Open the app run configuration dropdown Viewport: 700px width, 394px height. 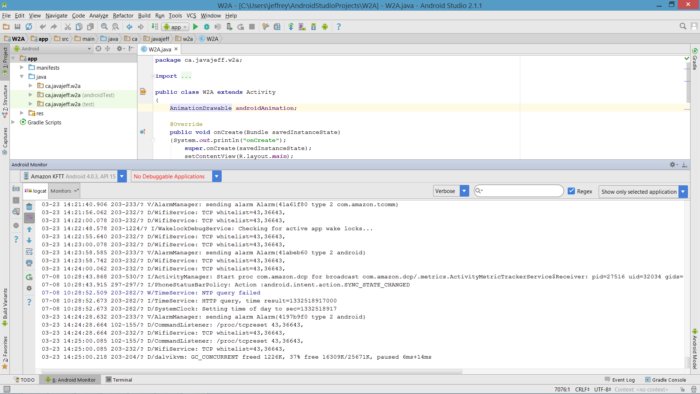tap(175, 27)
